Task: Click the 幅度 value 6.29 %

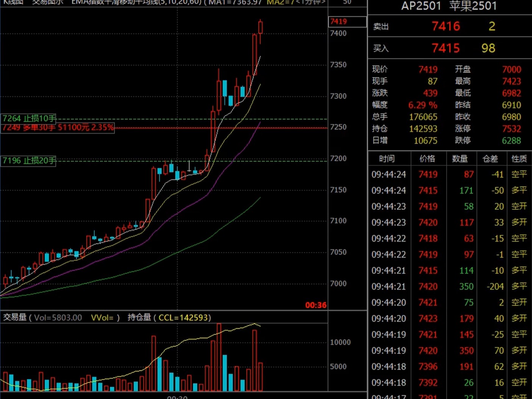Action: coord(423,105)
